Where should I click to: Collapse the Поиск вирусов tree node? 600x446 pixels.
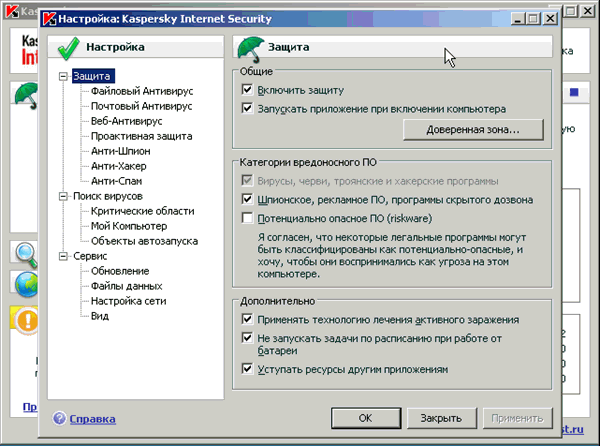[63, 197]
